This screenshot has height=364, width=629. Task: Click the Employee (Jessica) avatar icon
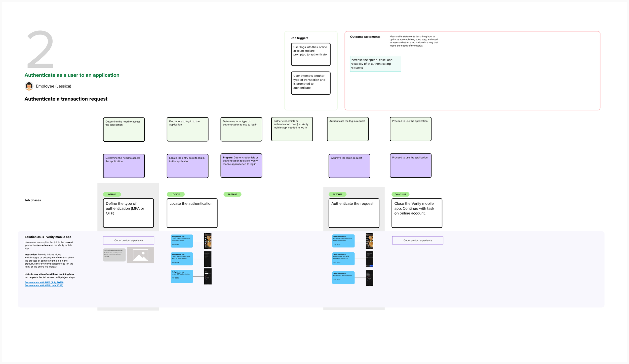pos(29,86)
